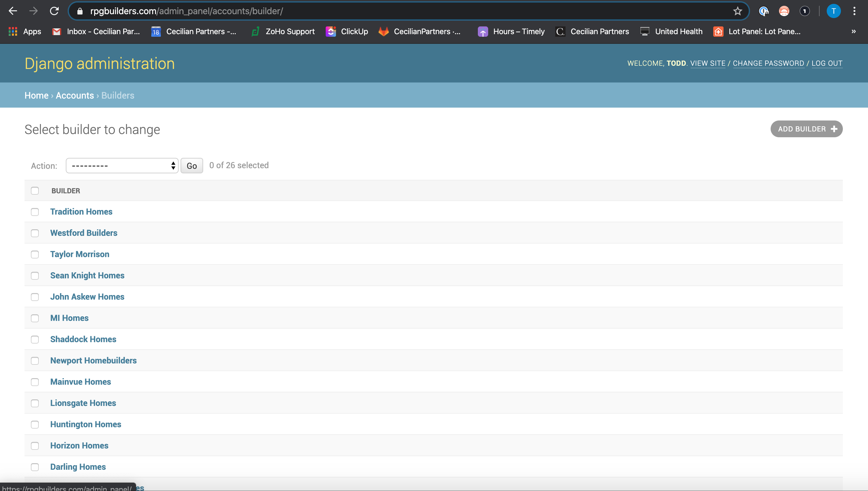
Task: Click the ADD BUILDER button
Action: [x=806, y=129]
